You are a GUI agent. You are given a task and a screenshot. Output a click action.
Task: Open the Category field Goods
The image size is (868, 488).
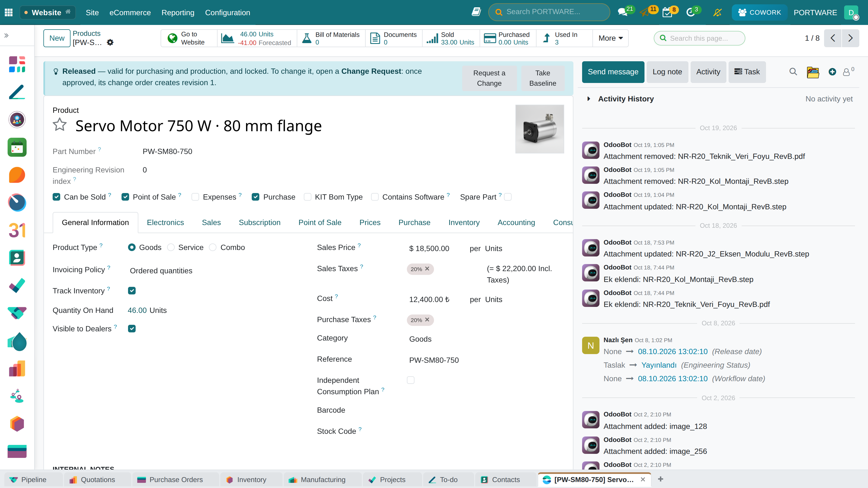coord(420,339)
